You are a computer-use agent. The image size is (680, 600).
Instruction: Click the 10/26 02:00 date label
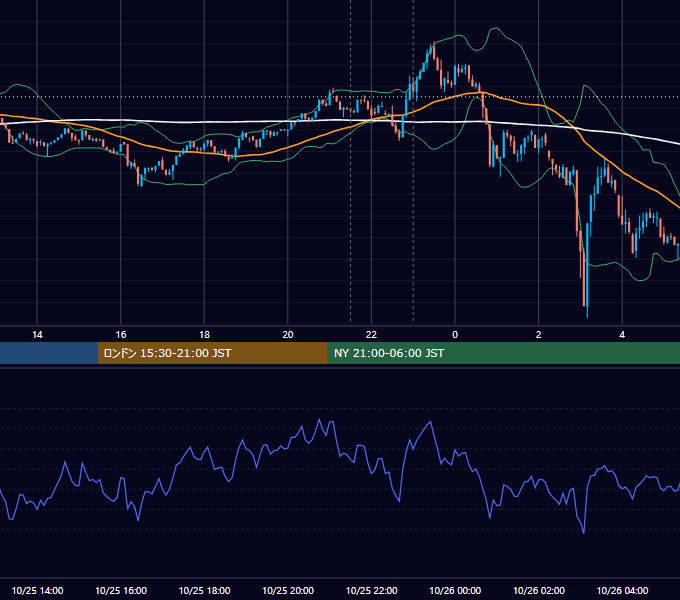(x=539, y=590)
